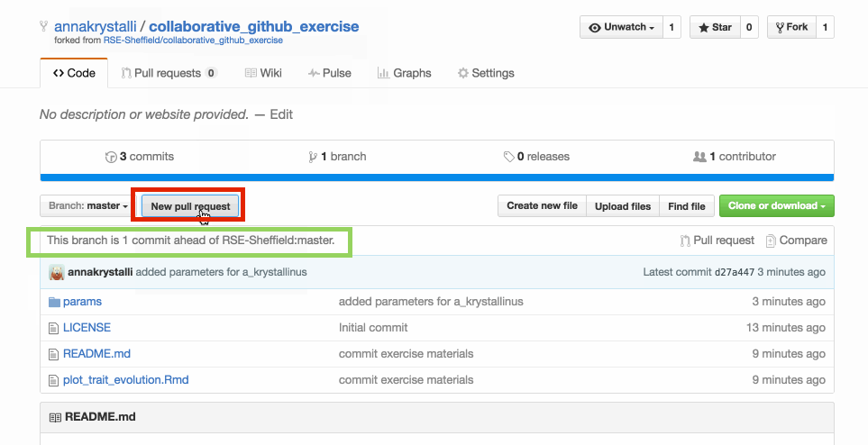Click the annakrystalli commit author name

coord(100,272)
